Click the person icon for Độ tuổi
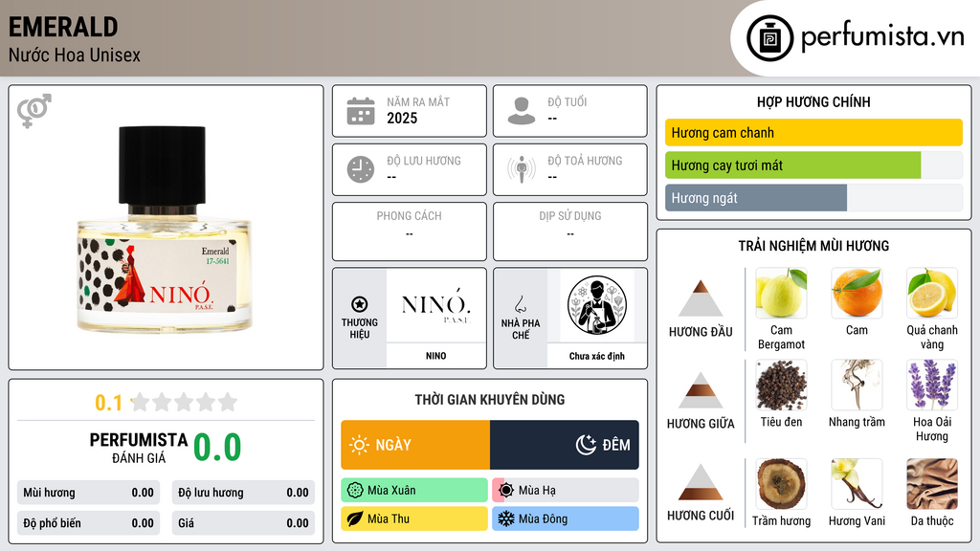The height and width of the screenshot is (551, 980). [x=522, y=111]
